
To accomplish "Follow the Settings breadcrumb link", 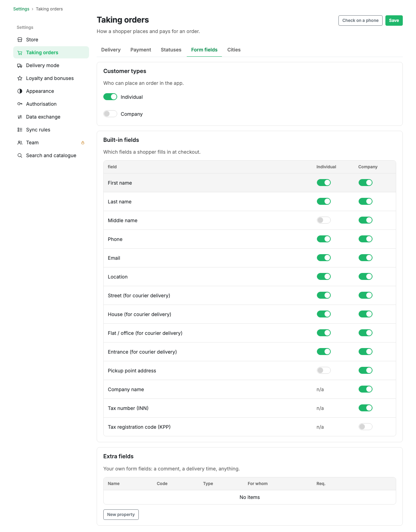I will pyautogui.click(x=21, y=9).
